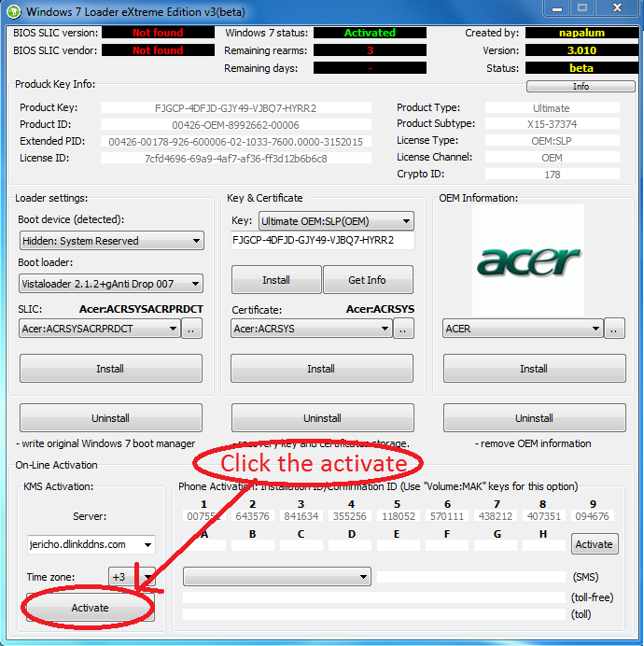Click confirmation ID field E
Viewport: 644px width, 646px height.
[398, 545]
